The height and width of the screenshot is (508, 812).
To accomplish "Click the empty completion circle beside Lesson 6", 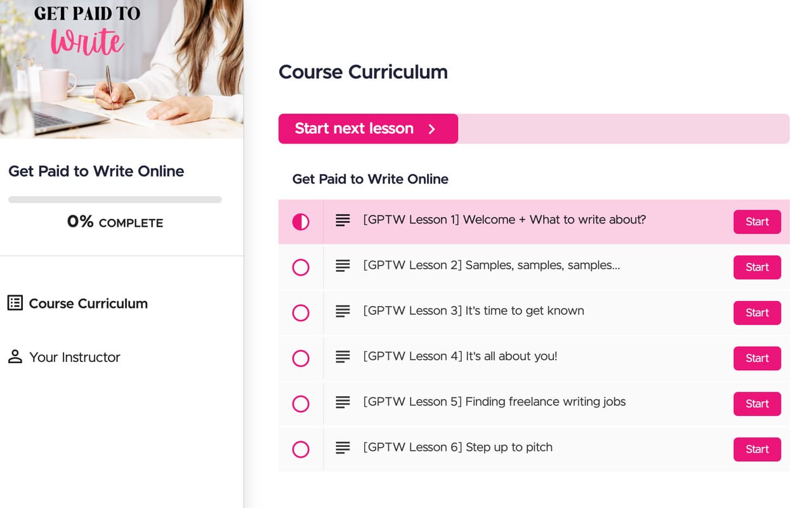I will point(301,449).
